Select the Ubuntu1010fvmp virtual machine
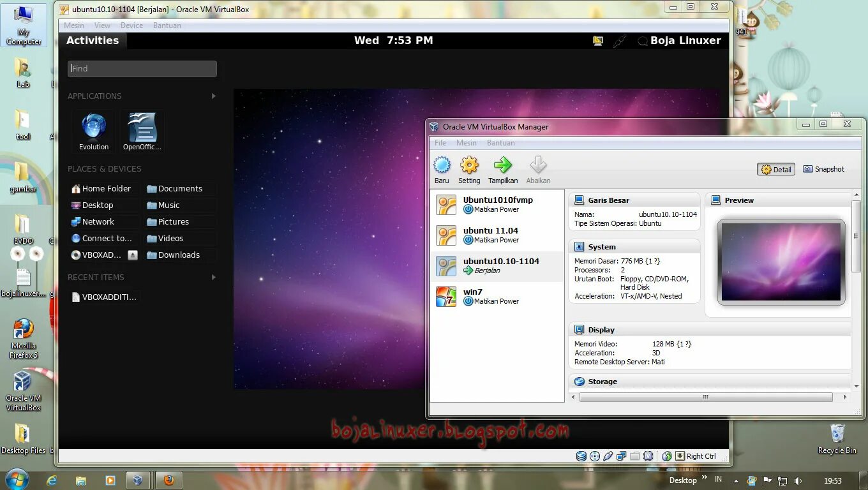 [497, 205]
